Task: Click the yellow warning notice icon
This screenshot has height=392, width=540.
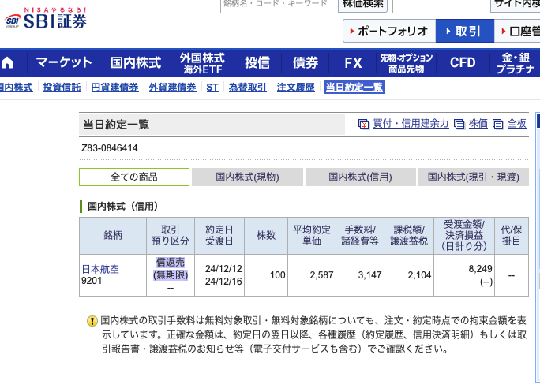Action: [x=92, y=321]
